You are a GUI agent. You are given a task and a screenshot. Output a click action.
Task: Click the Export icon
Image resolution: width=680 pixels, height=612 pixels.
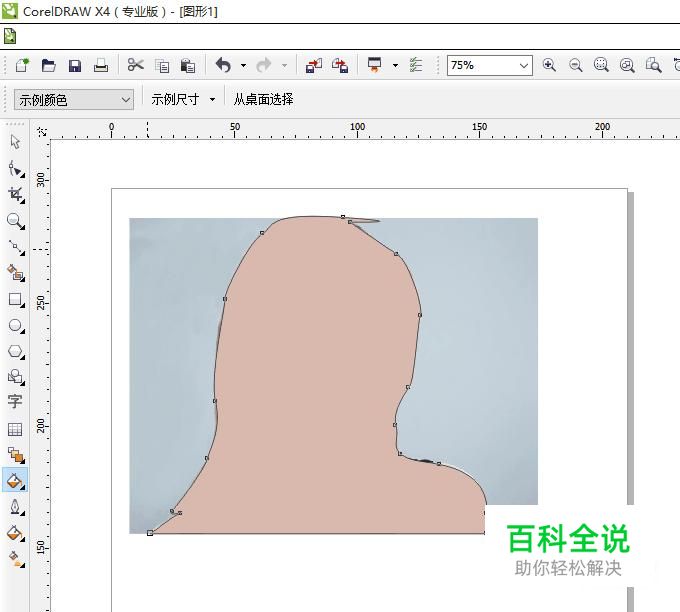coord(340,65)
